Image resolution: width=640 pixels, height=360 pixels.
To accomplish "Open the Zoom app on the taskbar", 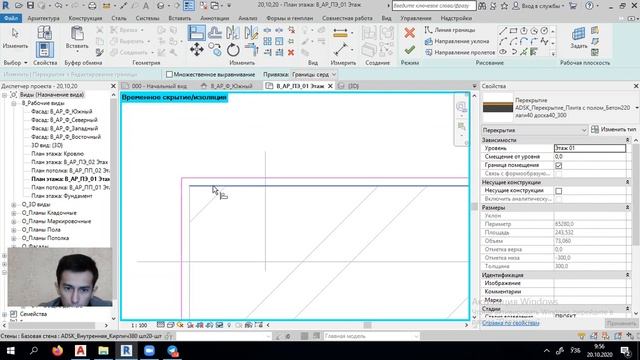I will coord(149,351).
